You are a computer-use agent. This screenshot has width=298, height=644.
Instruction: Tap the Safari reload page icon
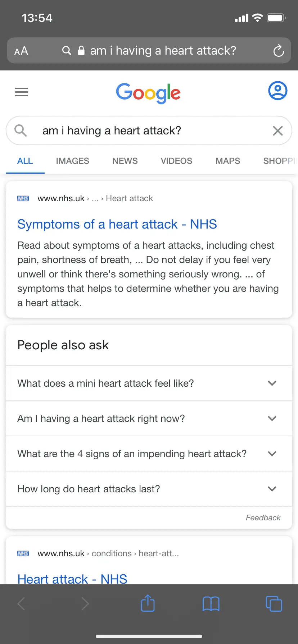pyautogui.click(x=279, y=51)
